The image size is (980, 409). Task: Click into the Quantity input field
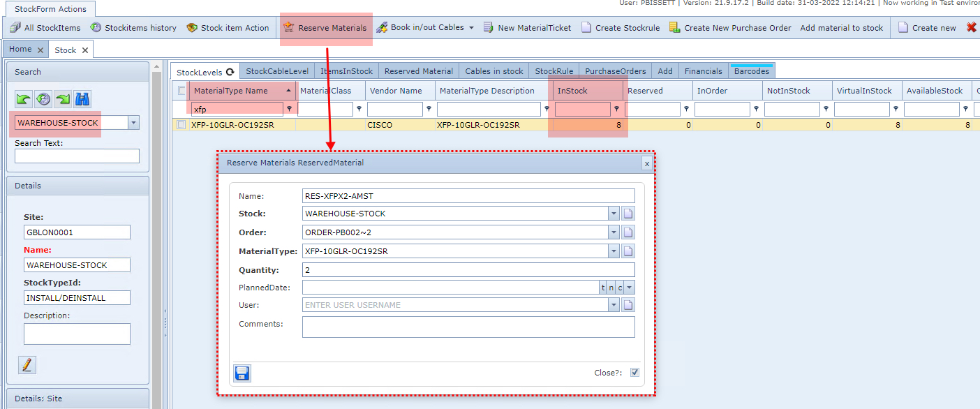point(468,270)
